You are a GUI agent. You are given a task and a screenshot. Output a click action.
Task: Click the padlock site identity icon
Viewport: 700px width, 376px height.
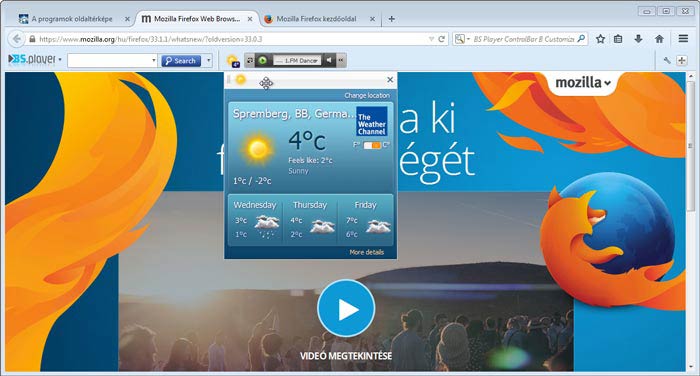(32, 39)
